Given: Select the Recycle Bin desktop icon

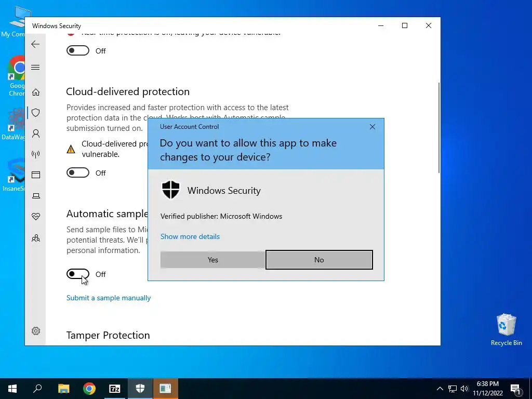Looking at the screenshot, I should click(x=506, y=330).
